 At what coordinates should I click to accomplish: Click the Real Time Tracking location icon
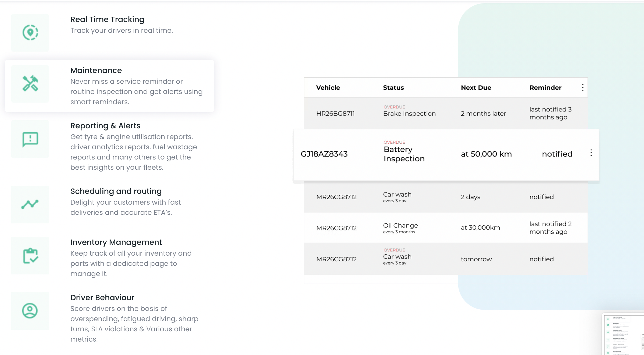point(30,32)
